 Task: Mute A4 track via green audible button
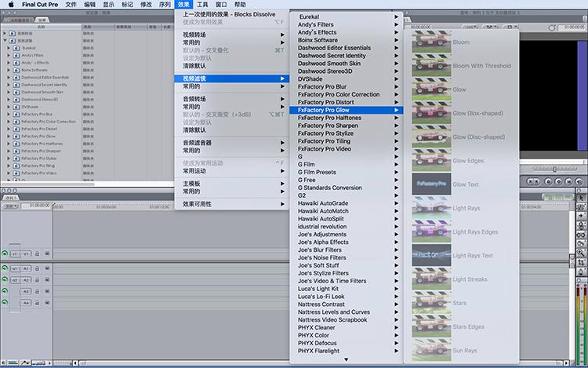point(5,303)
